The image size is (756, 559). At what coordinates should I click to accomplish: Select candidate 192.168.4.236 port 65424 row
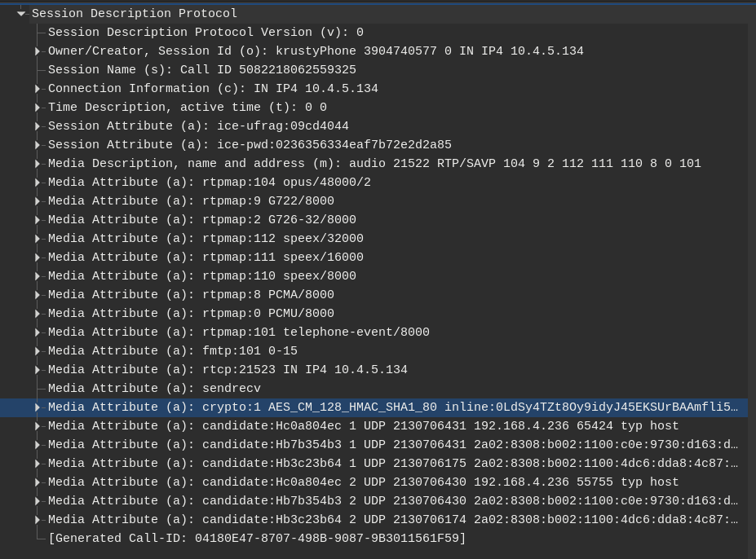click(363, 426)
